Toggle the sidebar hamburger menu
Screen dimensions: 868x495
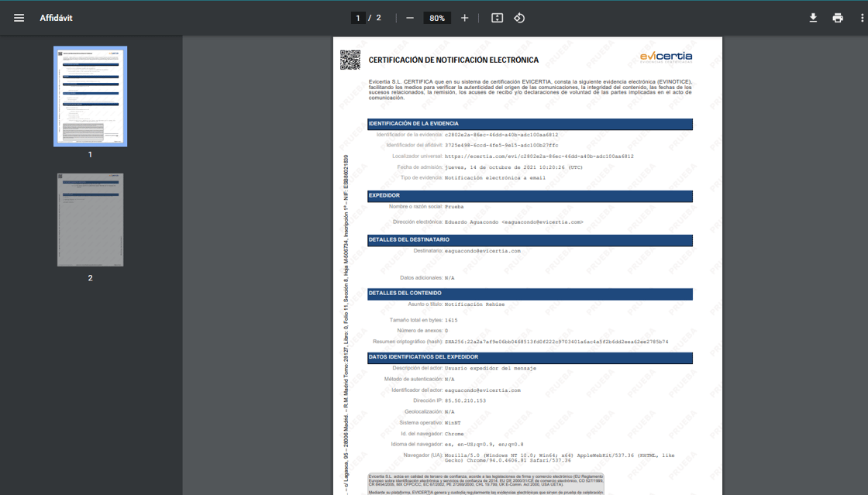(19, 18)
